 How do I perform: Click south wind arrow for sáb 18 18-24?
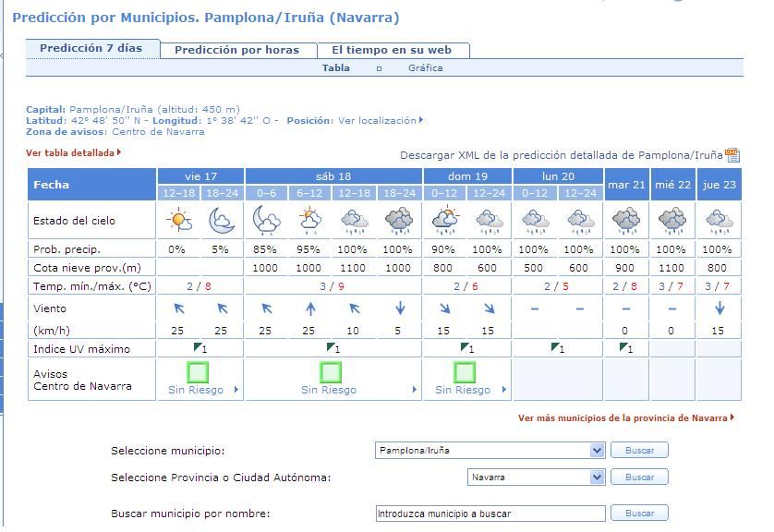click(x=400, y=308)
